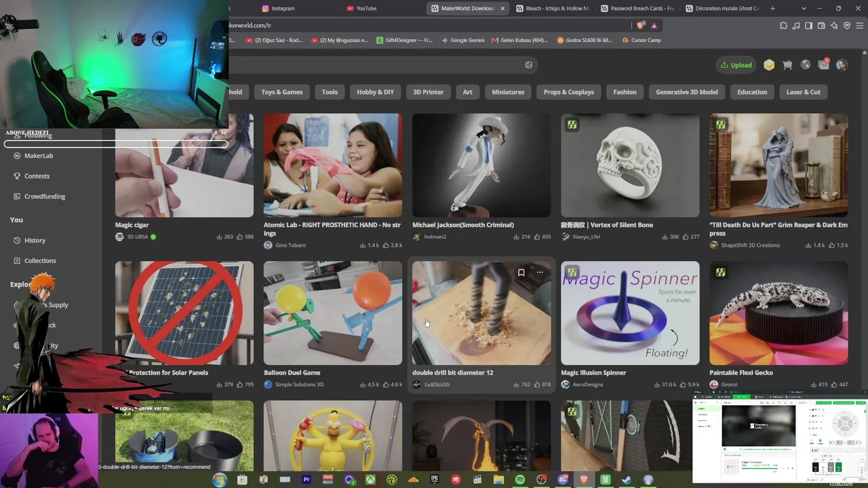Open a new browser tab

click(772, 8)
